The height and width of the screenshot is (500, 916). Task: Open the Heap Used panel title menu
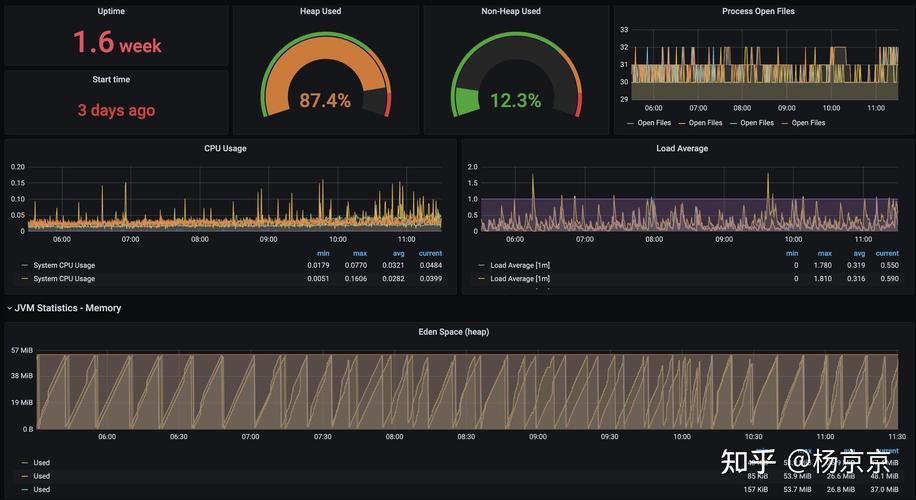[x=320, y=12]
